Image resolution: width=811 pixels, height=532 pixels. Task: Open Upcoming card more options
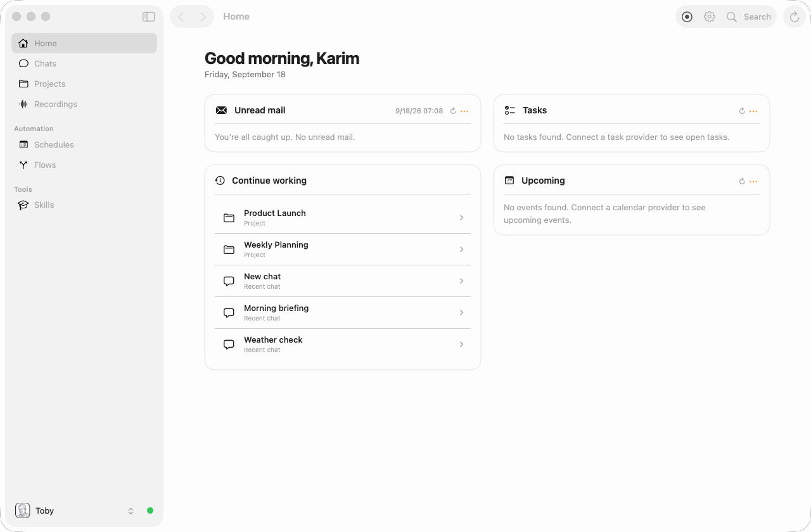click(753, 181)
